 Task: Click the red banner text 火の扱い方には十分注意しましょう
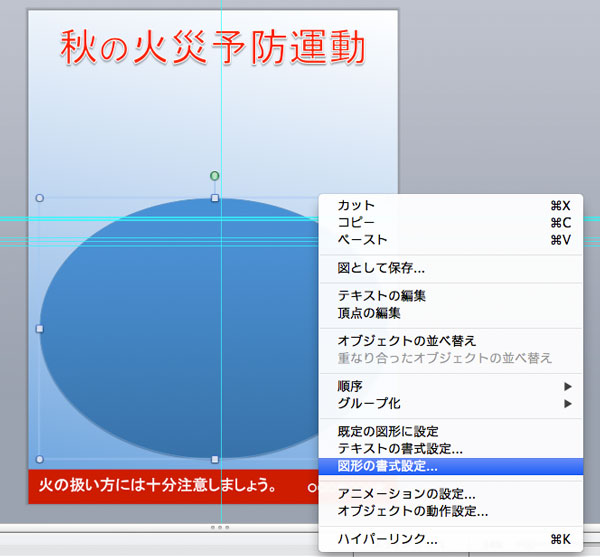[158, 486]
